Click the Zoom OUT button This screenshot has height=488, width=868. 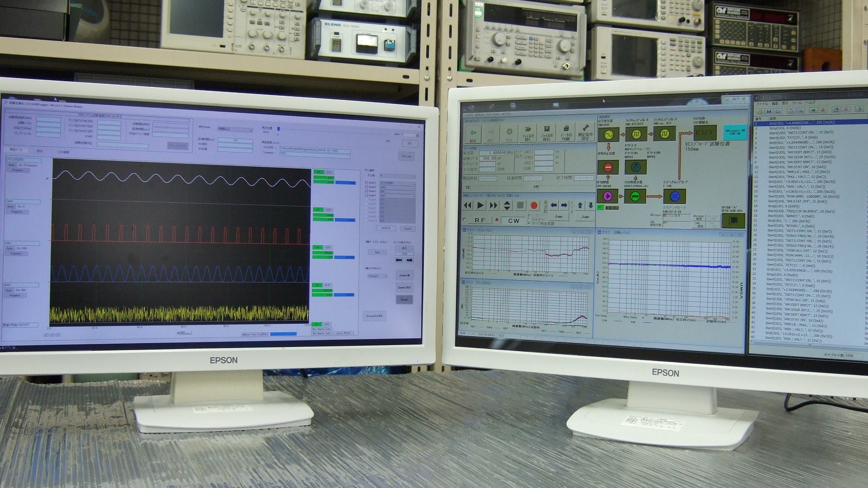[404, 288]
